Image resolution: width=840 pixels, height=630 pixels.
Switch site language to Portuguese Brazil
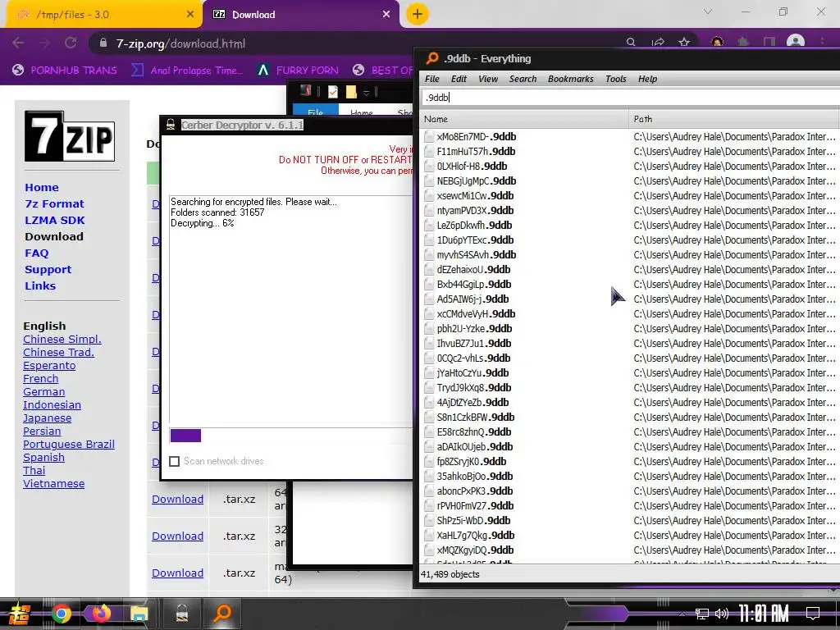pyautogui.click(x=69, y=444)
